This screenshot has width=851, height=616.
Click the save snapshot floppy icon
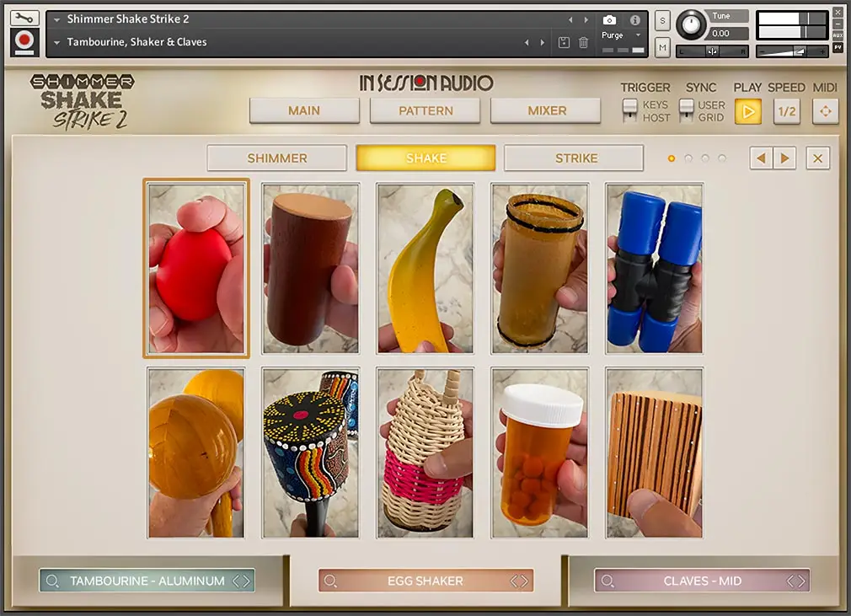(564, 42)
